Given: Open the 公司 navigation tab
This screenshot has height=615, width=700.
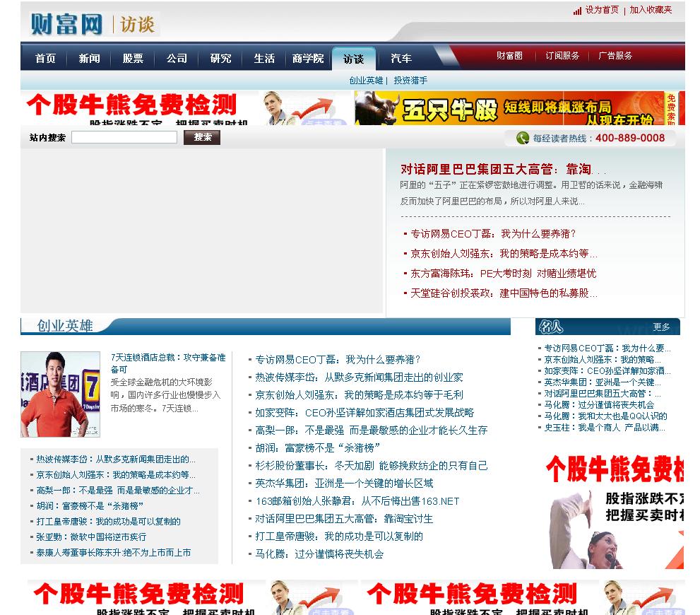Looking at the screenshot, I should click(x=177, y=59).
